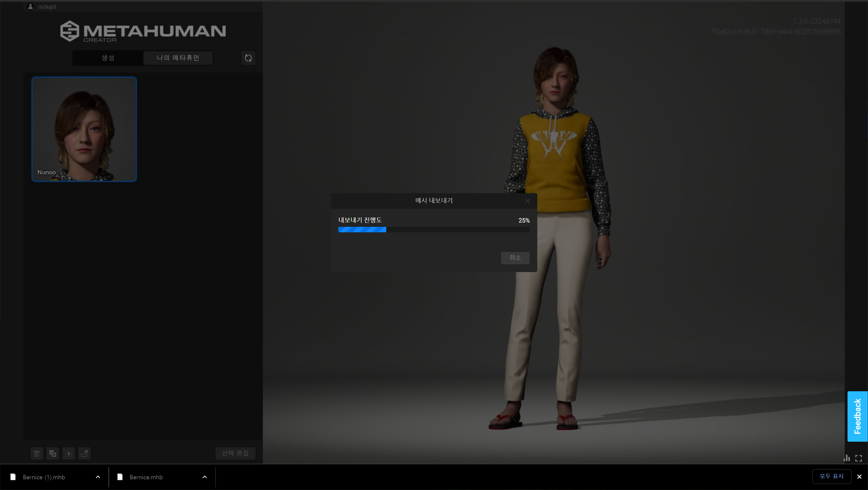Click the duplicate MetaHuman icon

click(53, 453)
